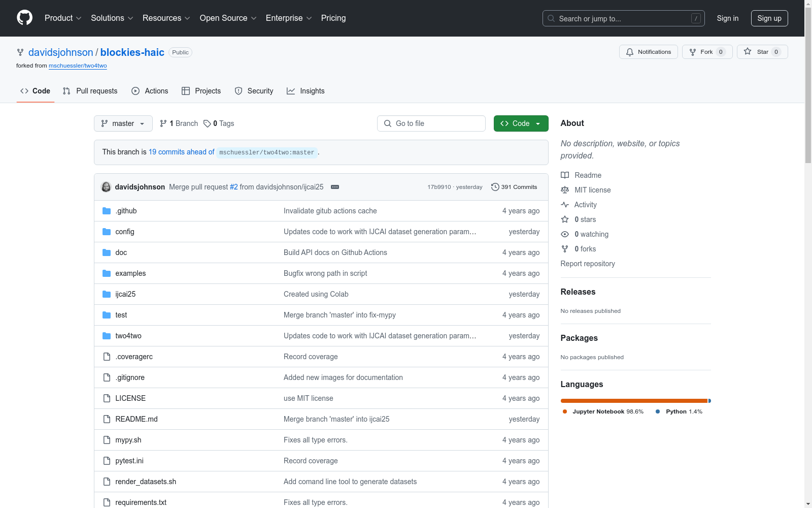812x508 pixels.
Task: Open the green Code dropdown
Action: pyautogui.click(x=521, y=123)
